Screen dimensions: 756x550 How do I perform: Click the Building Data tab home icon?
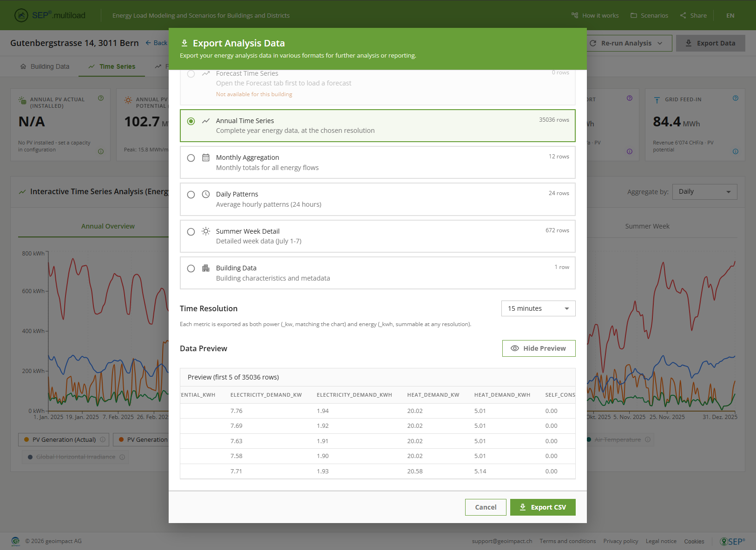(23, 66)
